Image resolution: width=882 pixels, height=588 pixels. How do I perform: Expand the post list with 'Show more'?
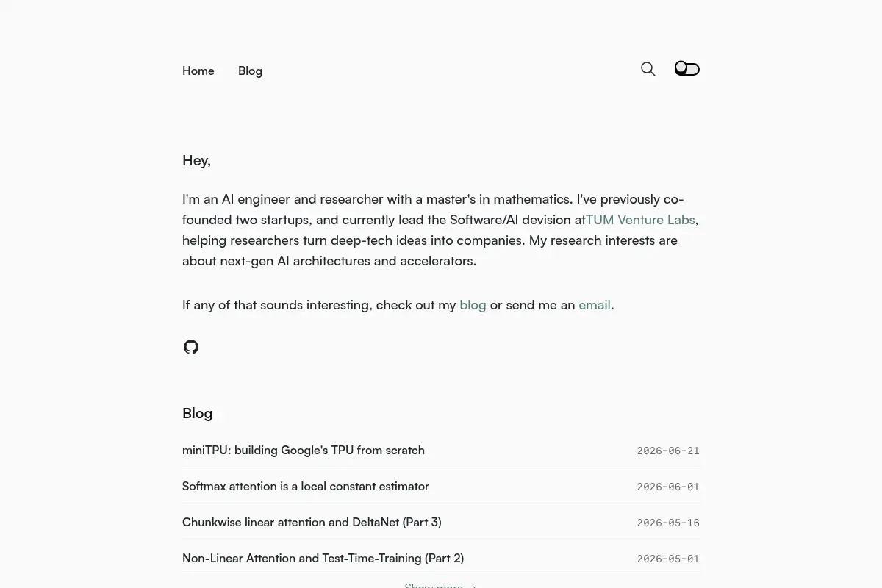pyautogui.click(x=441, y=585)
